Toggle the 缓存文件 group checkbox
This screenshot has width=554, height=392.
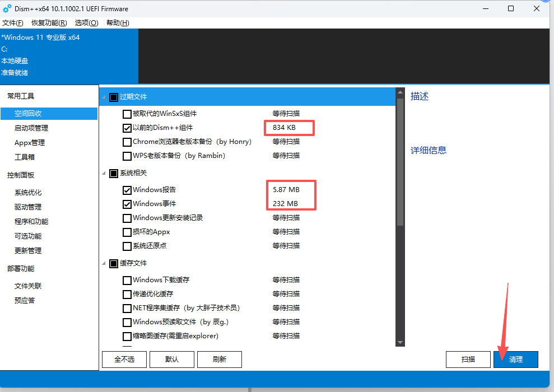pos(113,263)
